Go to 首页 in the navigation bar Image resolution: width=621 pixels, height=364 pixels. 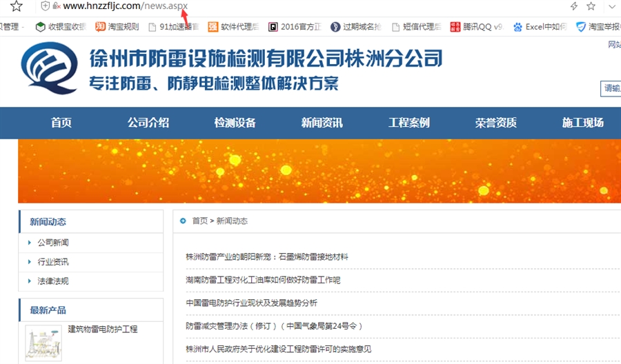point(61,123)
